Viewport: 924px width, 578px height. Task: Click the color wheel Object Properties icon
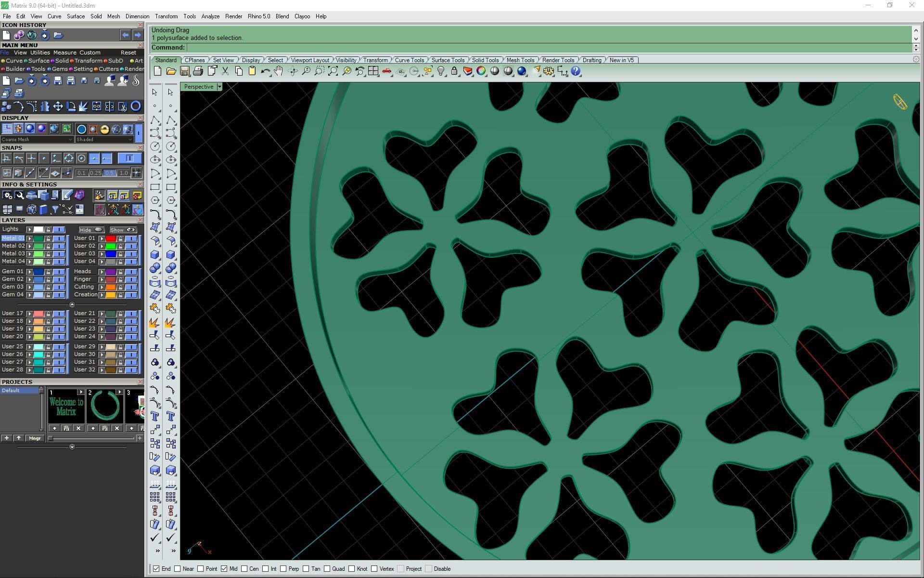click(x=481, y=71)
